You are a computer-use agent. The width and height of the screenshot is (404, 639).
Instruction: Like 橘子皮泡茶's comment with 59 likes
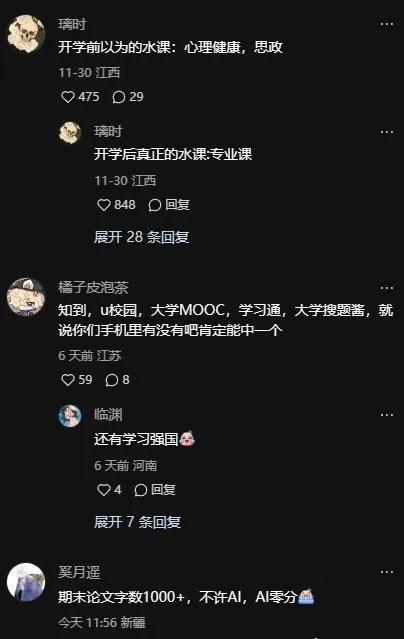[68, 380]
